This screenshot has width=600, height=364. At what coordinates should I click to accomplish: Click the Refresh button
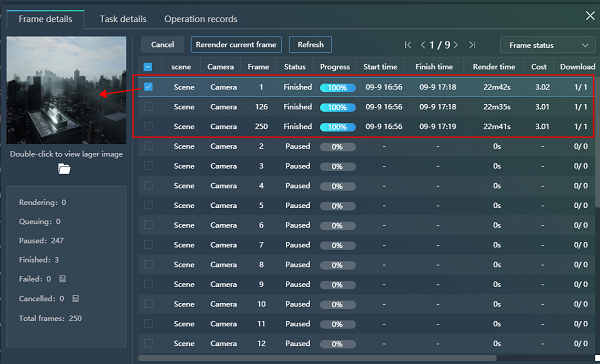coord(310,44)
